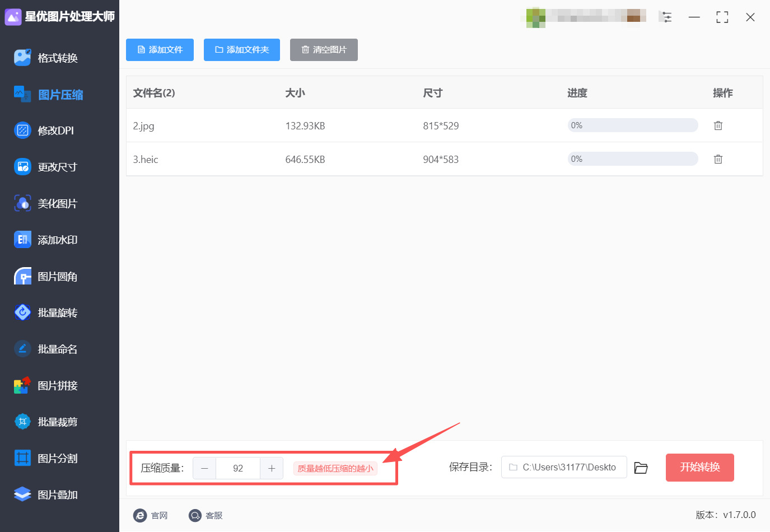
Task: Click the save directory path field
Action: tap(564, 467)
